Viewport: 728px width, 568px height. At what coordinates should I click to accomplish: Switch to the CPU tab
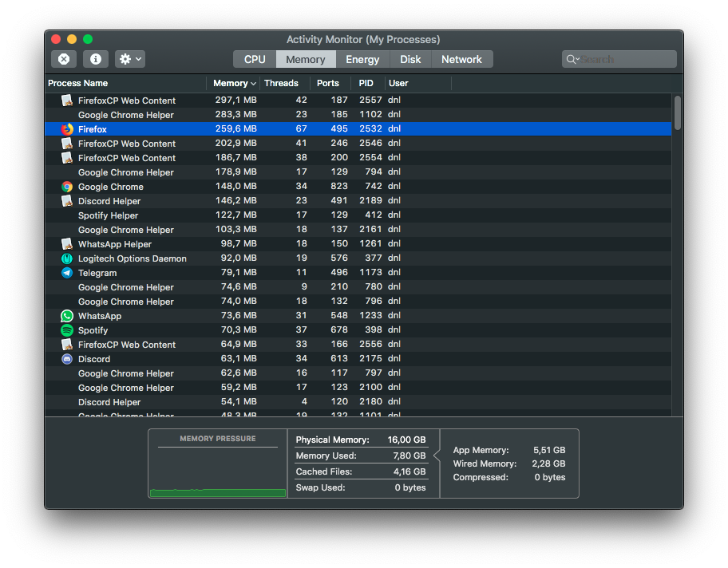pos(255,59)
